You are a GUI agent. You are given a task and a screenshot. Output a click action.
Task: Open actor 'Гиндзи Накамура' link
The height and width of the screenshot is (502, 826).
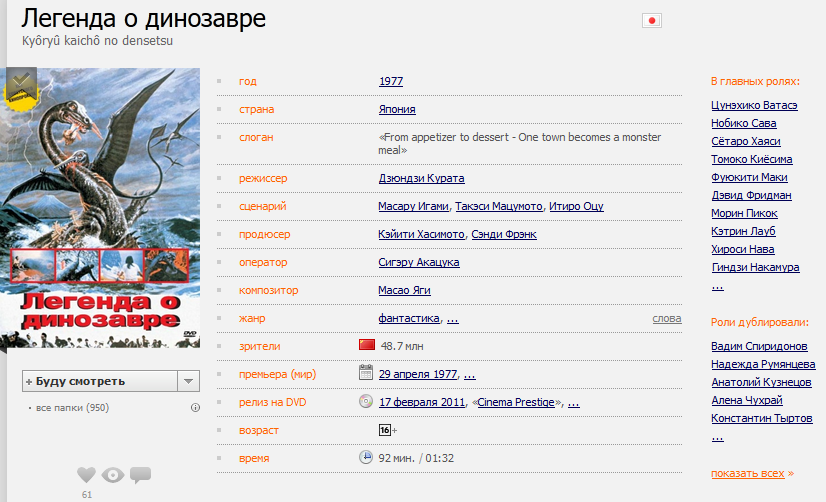755,267
